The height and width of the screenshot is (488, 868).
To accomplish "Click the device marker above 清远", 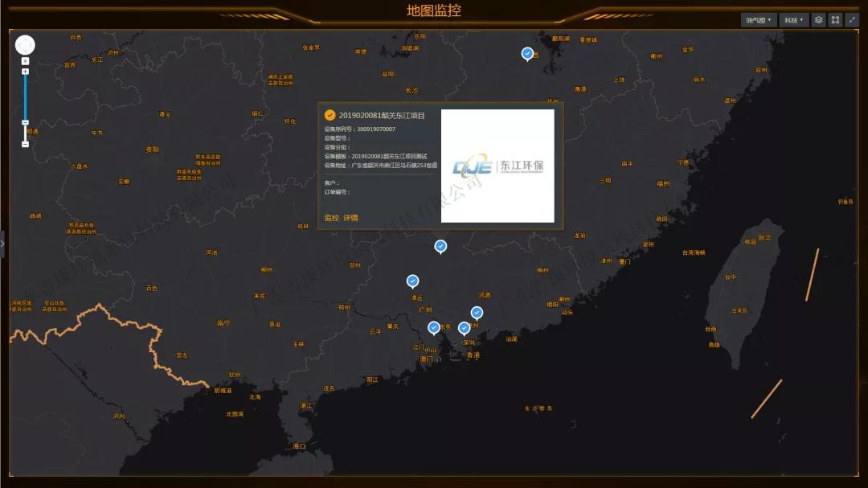I will click(x=412, y=281).
